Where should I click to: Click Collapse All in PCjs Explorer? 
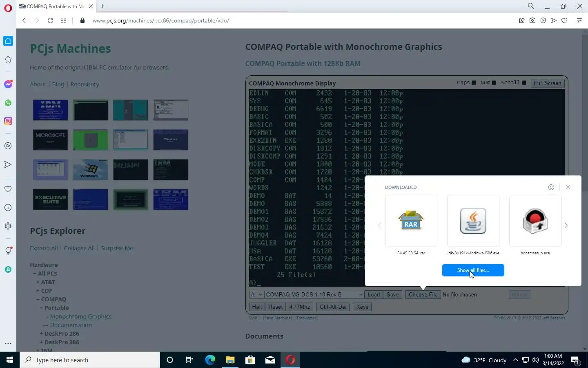79,248
